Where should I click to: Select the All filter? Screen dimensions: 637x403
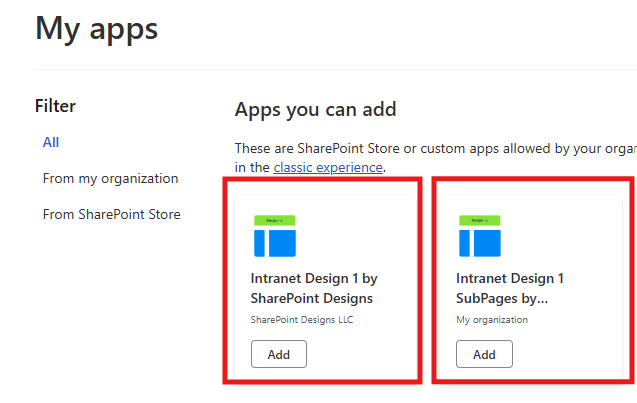51,142
